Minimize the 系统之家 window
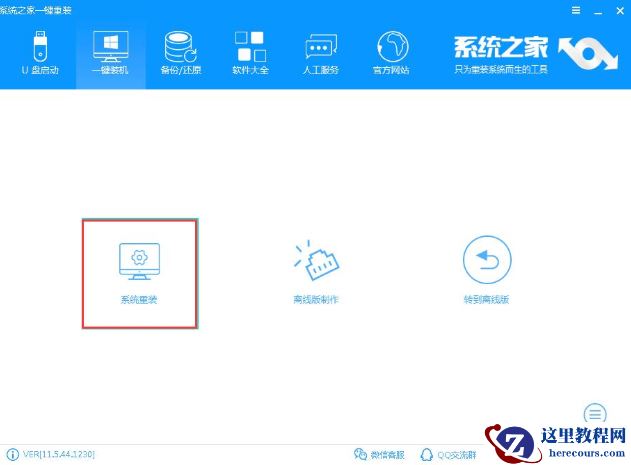The width and height of the screenshot is (631, 465). pyautogui.click(x=598, y=11)
